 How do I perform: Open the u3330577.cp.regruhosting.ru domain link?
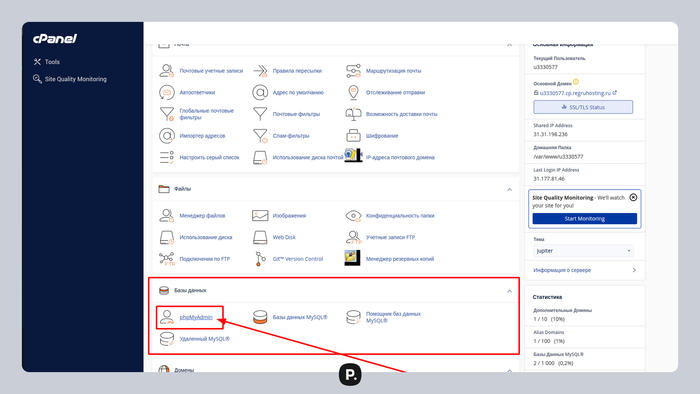coord(575,93)
